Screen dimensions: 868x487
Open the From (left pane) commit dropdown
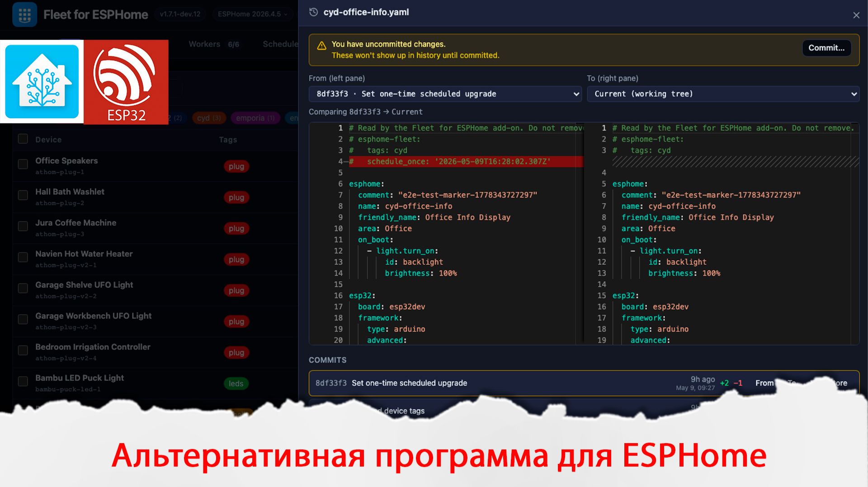tap(445, 94)
